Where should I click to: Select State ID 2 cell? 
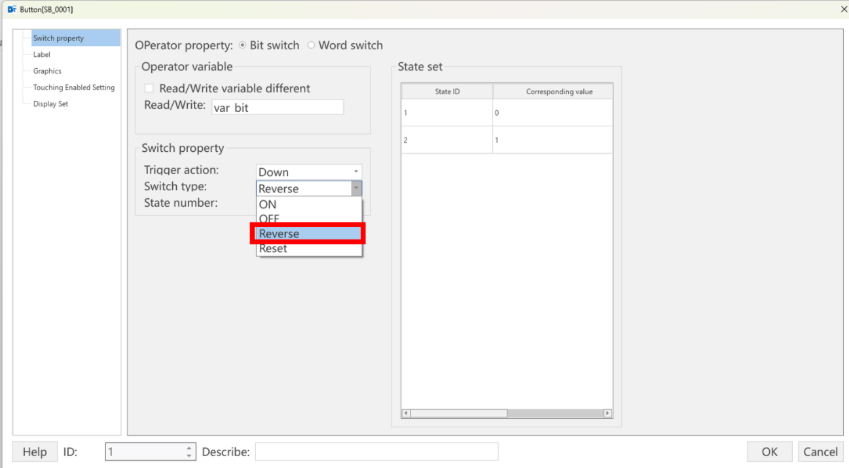pos(447,140)
